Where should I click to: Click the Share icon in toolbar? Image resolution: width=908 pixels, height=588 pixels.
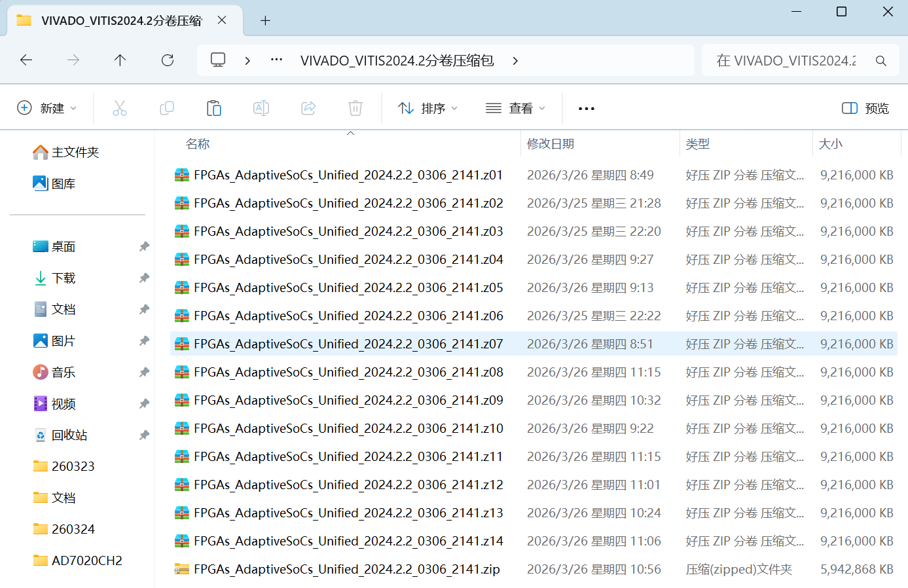[x=308, y=108]
